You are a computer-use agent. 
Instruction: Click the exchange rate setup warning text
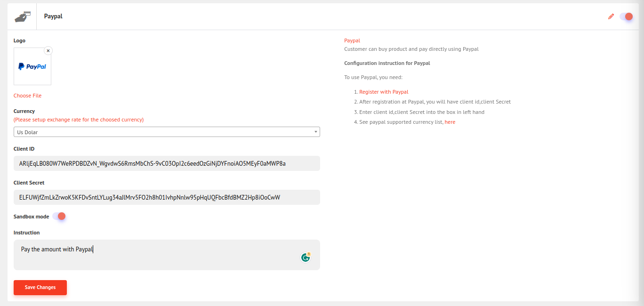click(x=79, y=120)
